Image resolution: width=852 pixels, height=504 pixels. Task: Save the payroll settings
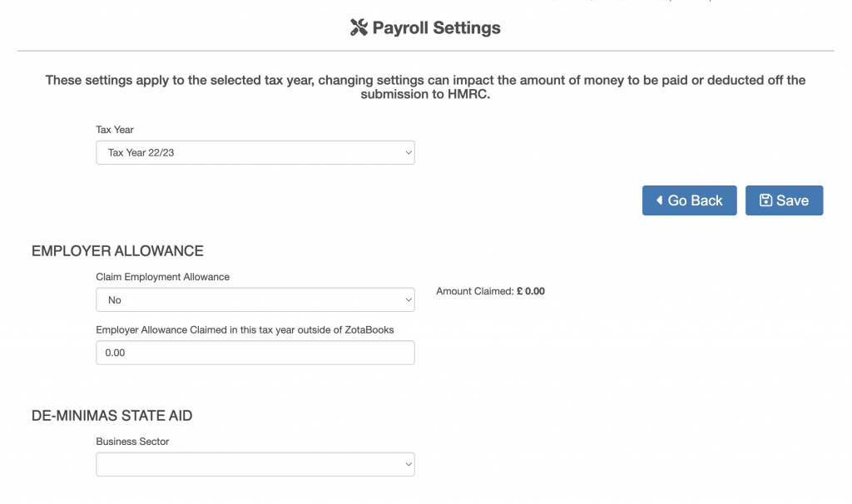click(x=784, y=200)
